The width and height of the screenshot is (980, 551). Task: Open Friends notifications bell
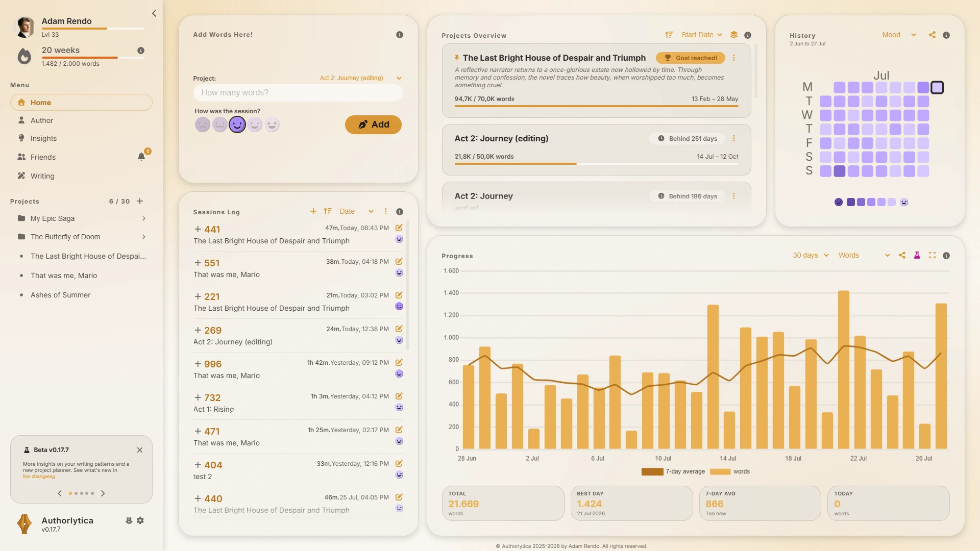(141, 157)
